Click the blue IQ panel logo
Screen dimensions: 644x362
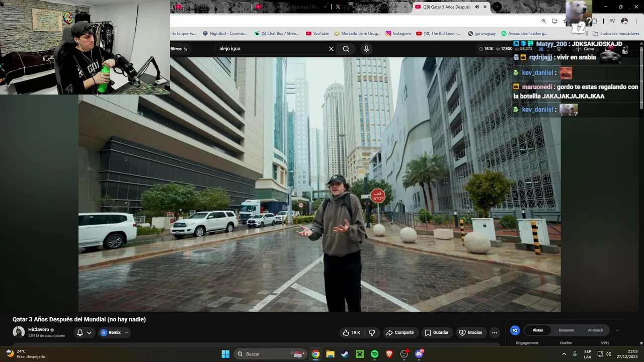[515, 330]
